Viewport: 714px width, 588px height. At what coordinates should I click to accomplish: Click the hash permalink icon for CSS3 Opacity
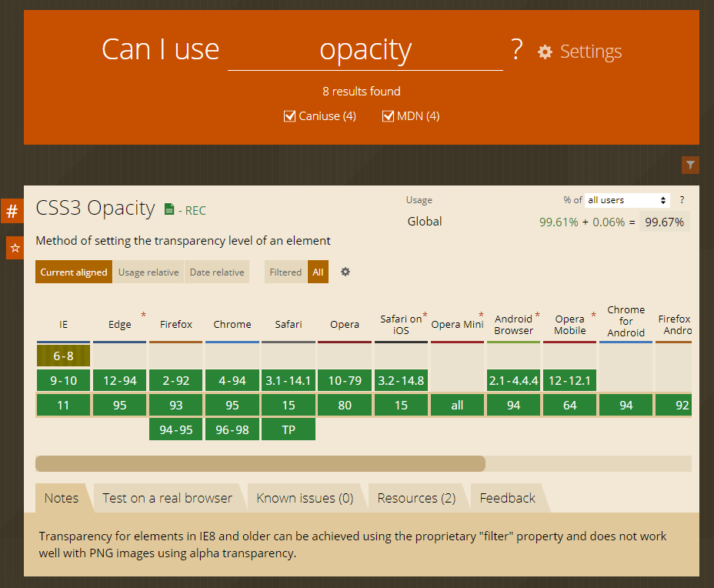[12, 211]
